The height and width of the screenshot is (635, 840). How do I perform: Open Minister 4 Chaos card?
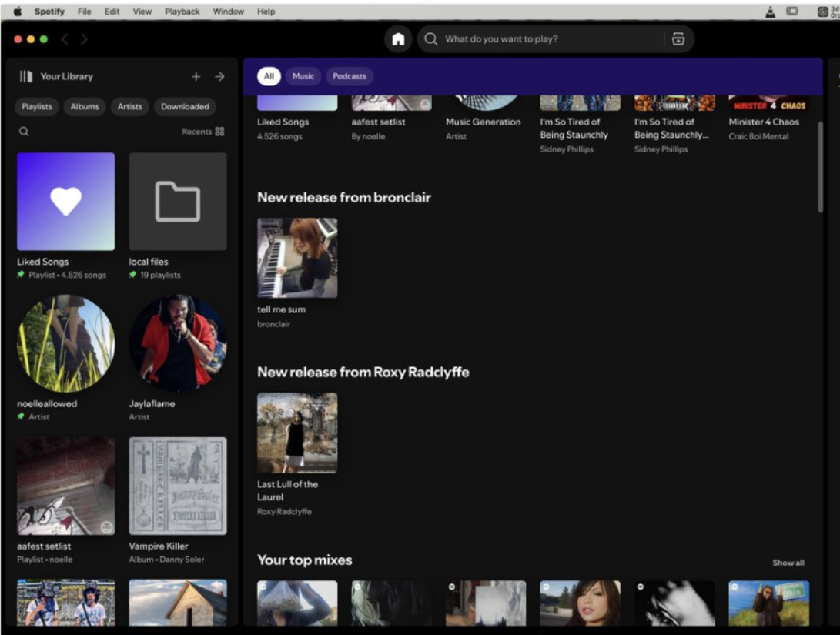[768, 119]
